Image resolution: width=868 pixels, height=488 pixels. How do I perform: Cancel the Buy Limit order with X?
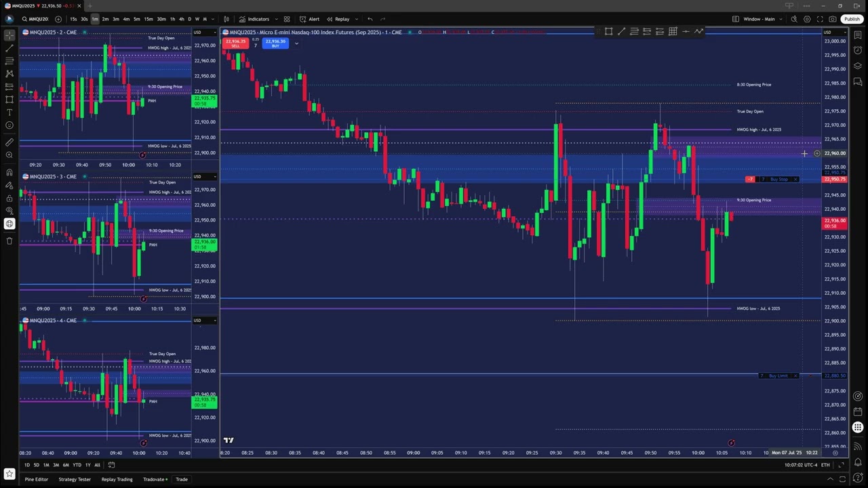click(795, 375)
